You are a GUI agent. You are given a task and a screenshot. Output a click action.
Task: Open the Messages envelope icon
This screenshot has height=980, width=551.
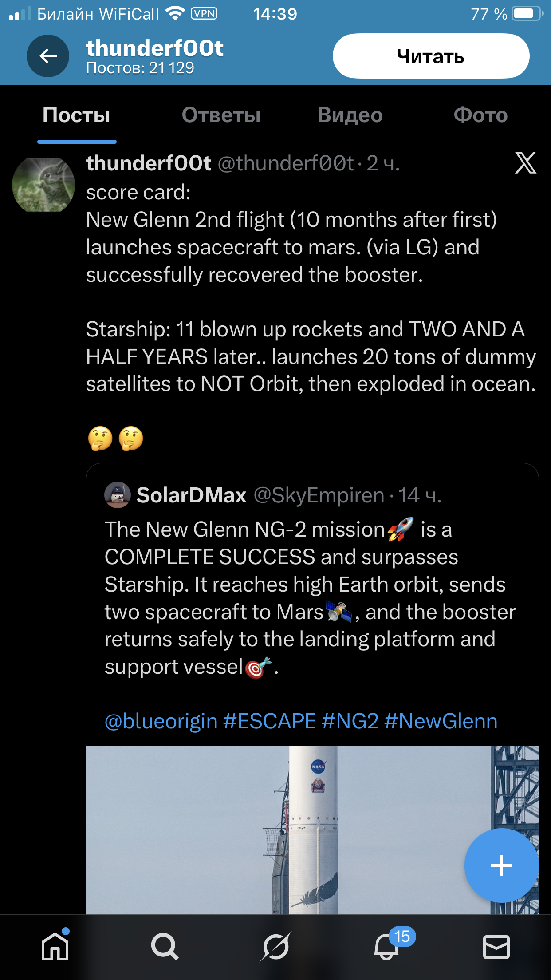pyautogui.click(x=496, y=946)
